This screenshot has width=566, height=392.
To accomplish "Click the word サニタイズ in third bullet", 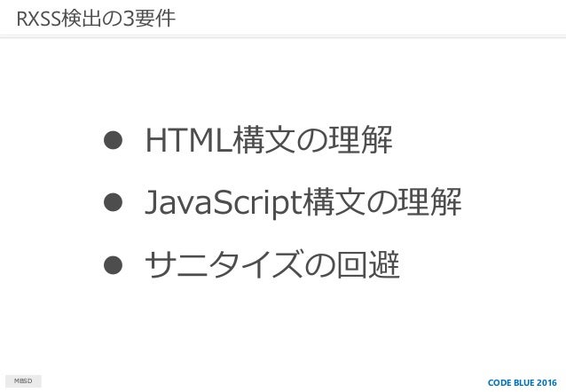I will click(x=224, y=265).
